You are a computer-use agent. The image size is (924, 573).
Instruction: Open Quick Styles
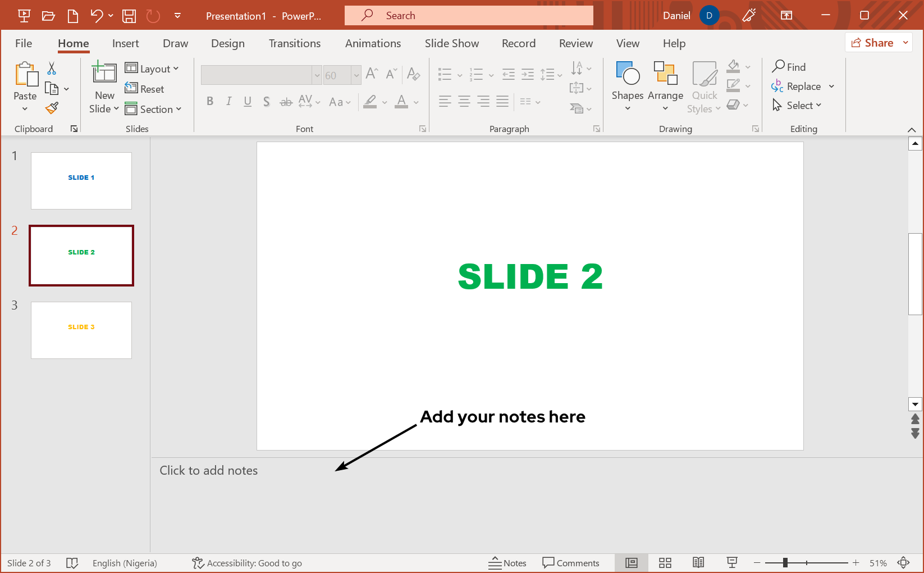pyautogui.click(x=704, y=87)
